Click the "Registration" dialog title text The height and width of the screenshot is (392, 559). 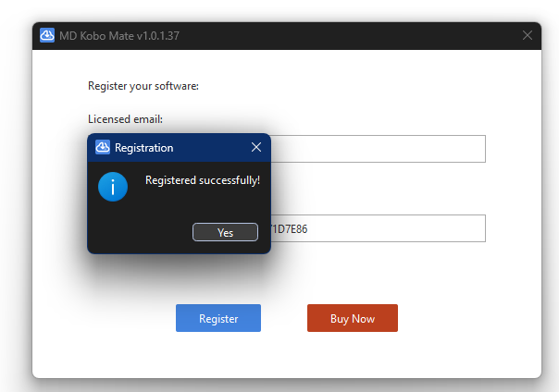143,147
